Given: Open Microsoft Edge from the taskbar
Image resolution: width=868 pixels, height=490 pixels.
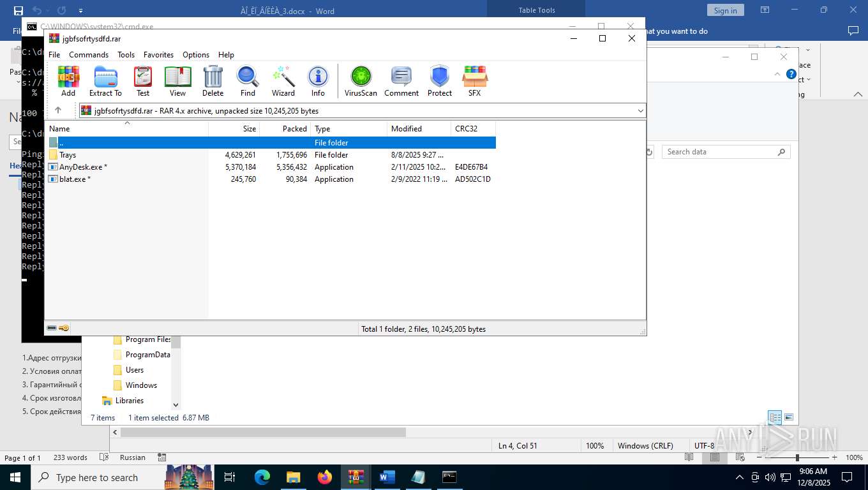Looking at the screenshot, I should tap(262, 477).
